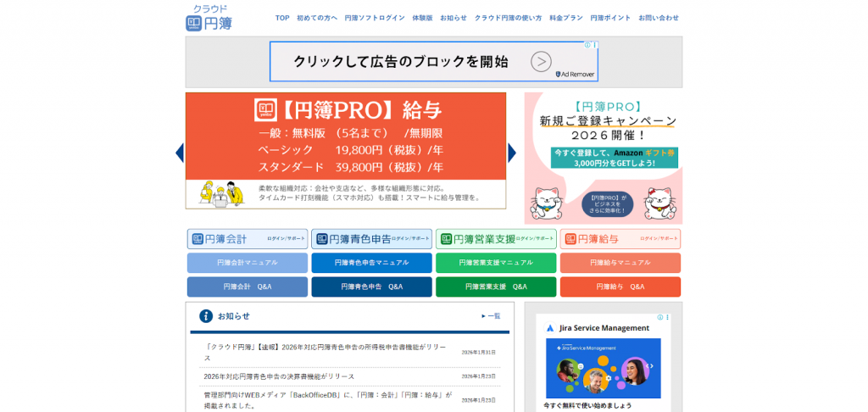Viewport: 868px width, 412px height.
Task: Open 円簿ソフトログイン page
Action: click(x=374, y=18)
